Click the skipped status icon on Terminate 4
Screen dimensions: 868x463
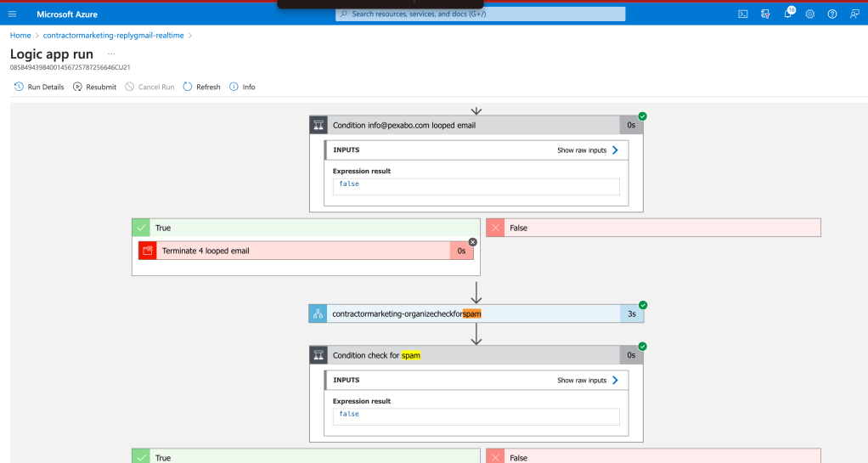point(473,242)
